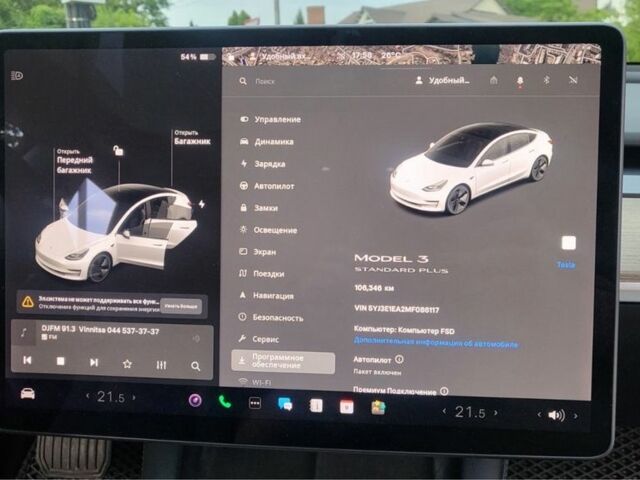The height and width of the screenshot is (480, 640).
Task: Select the Поездки trips menu
Action: pyautogui.click(x=261, y=273)
